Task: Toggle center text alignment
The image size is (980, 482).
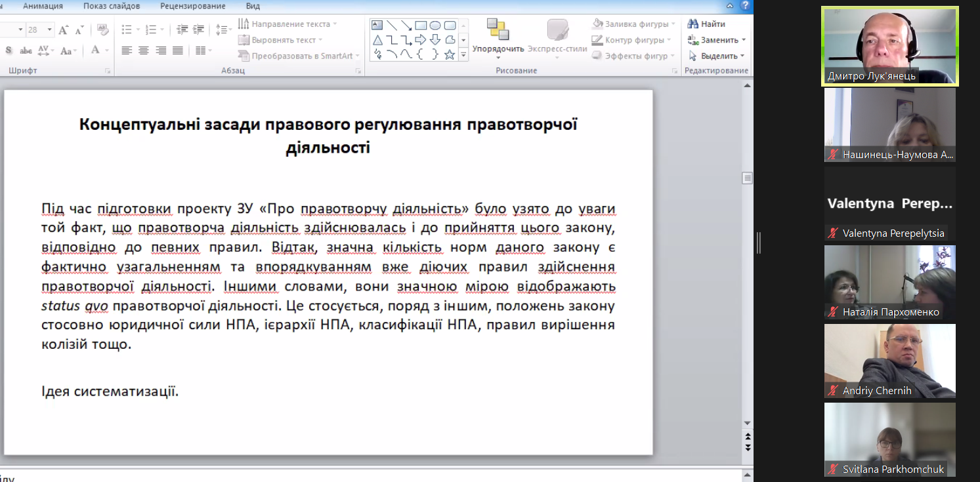Action: [x=144, y=50]
